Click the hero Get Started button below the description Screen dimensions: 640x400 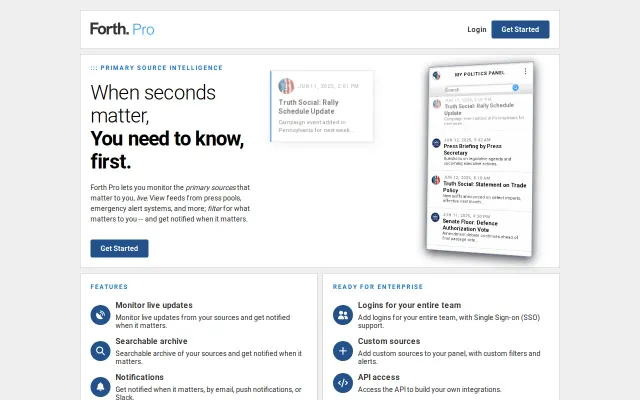tap(119, 248)
